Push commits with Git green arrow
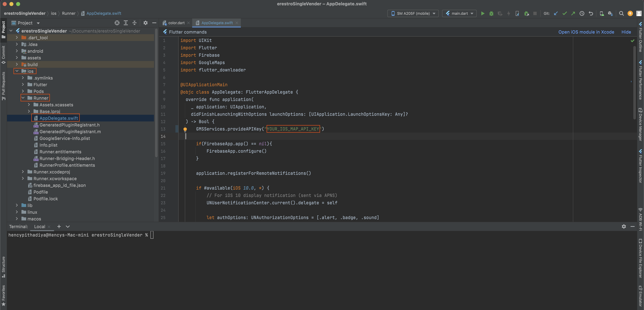The height and width of the screenshot is (310, 644). [x=573, y=13]
